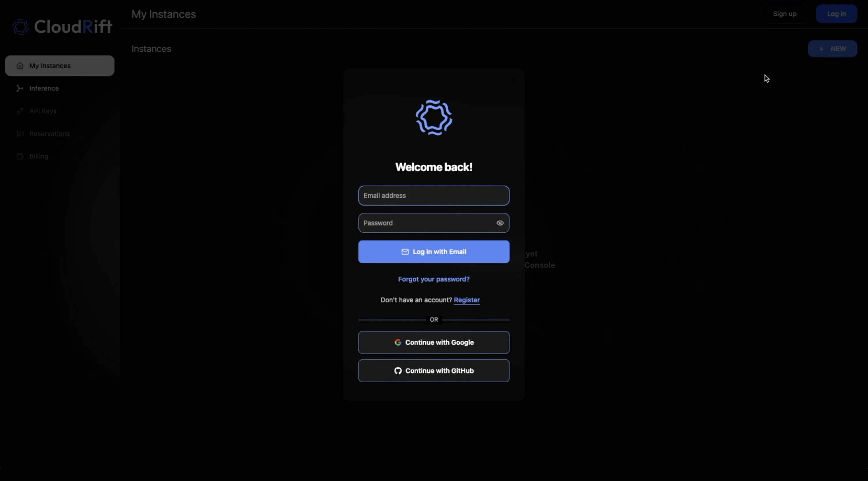The image size is (868, 481).
Task: Click the plus icon on the NEW button
Action: (821, 49)
